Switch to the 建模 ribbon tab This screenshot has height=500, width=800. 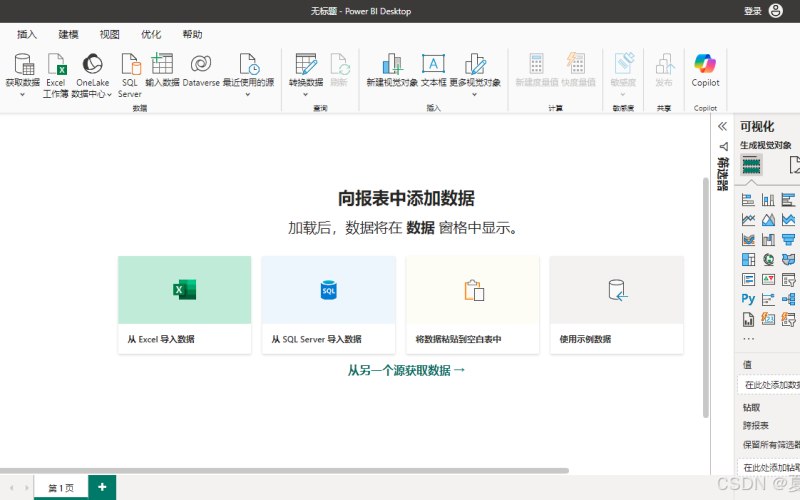click(68, 34)
